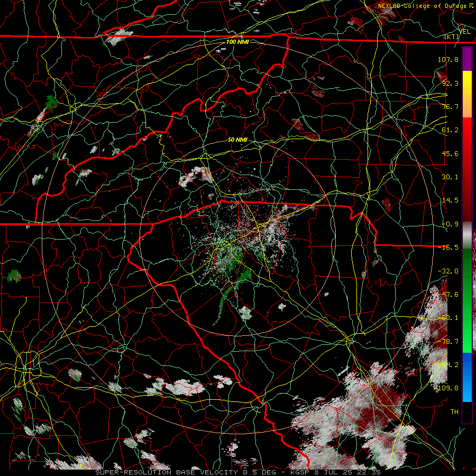
Task: Select the -109.8 velocity scale value
Action: (446, 388)
